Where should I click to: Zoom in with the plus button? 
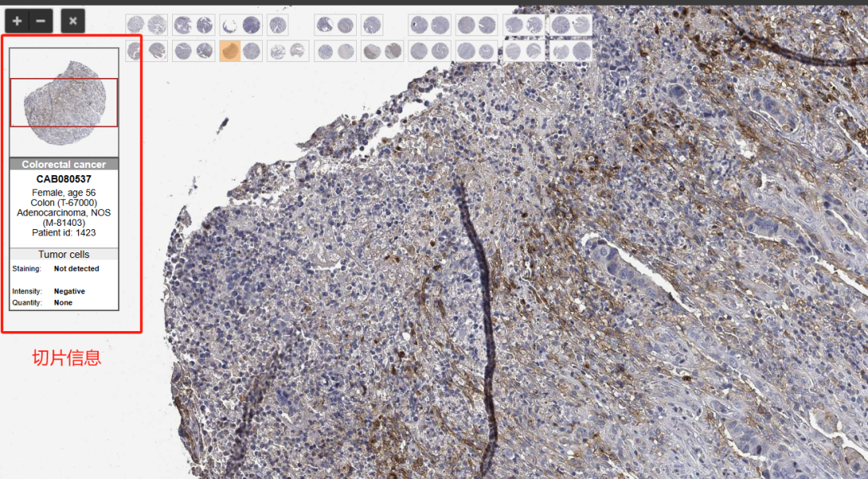click(17, 21)
